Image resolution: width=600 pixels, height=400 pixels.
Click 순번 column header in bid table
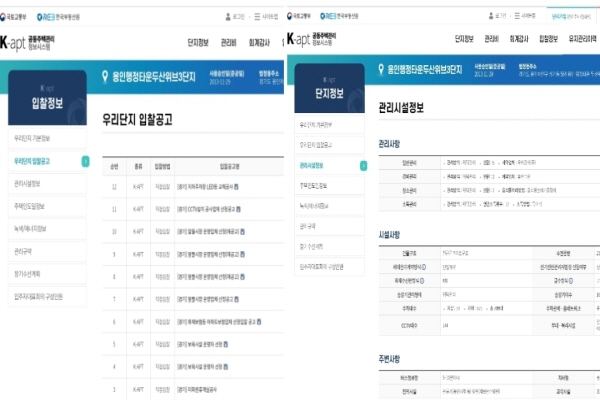pos(114,167)
